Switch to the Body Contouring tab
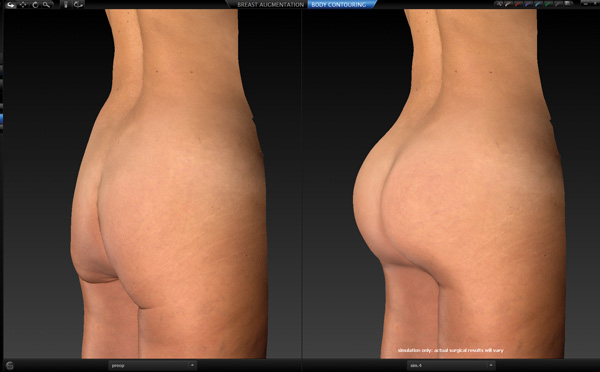Image resolution: width=600 pixels, height=372 pixels. (339, 5)
